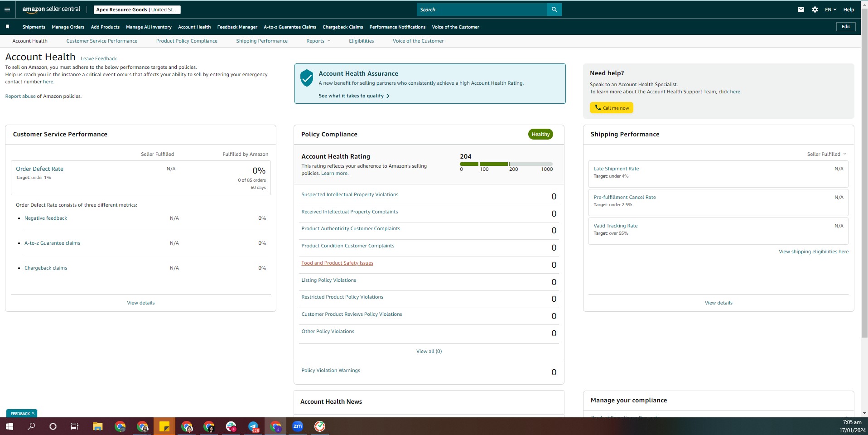This screenshot has width=868, height=435.
Task: Open Feedback Manager
Action: (237, 27)
